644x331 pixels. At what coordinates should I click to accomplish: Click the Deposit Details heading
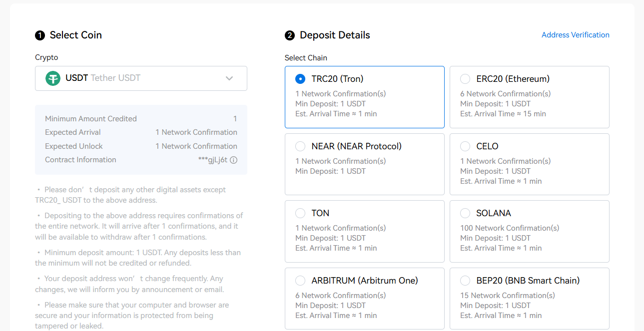tap(335, 35)
